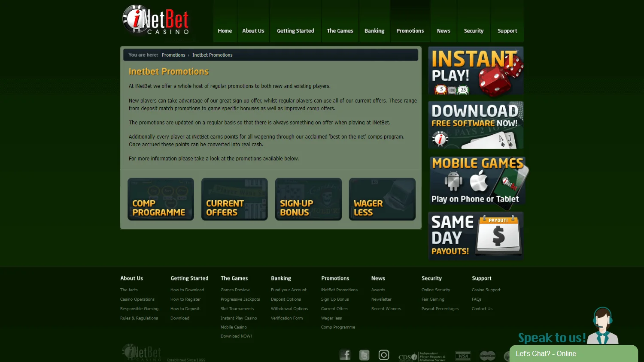Click Download Free Software Now banner
The height and width of the screenshot is (362, 644).
[476, 125]
